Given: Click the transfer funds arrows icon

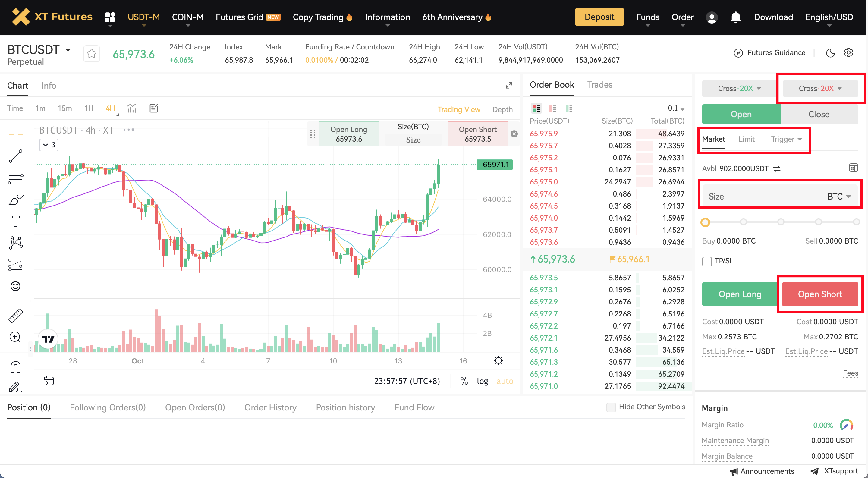Looking at the screenshot, I should (x=777, y=169).
